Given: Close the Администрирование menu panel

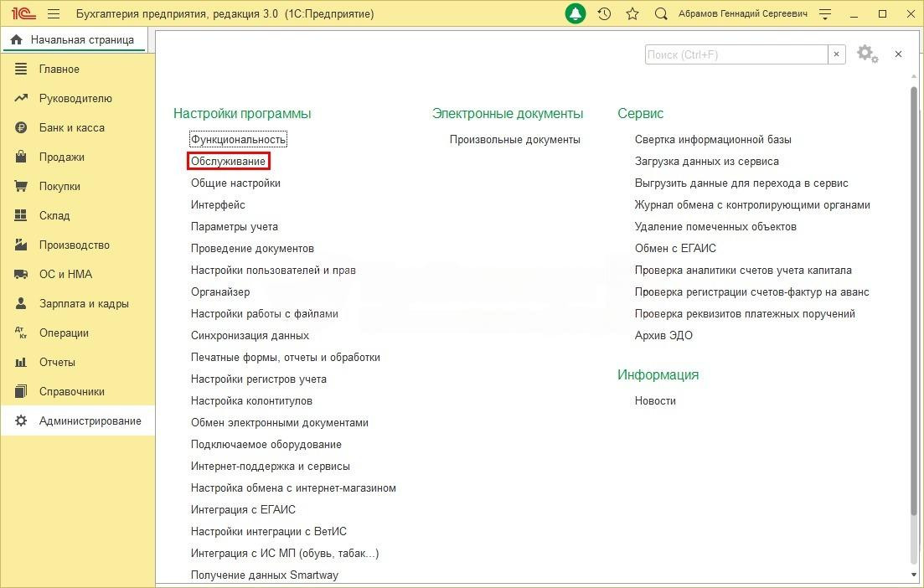Looking at the screenshot, I should click(898, 54).
